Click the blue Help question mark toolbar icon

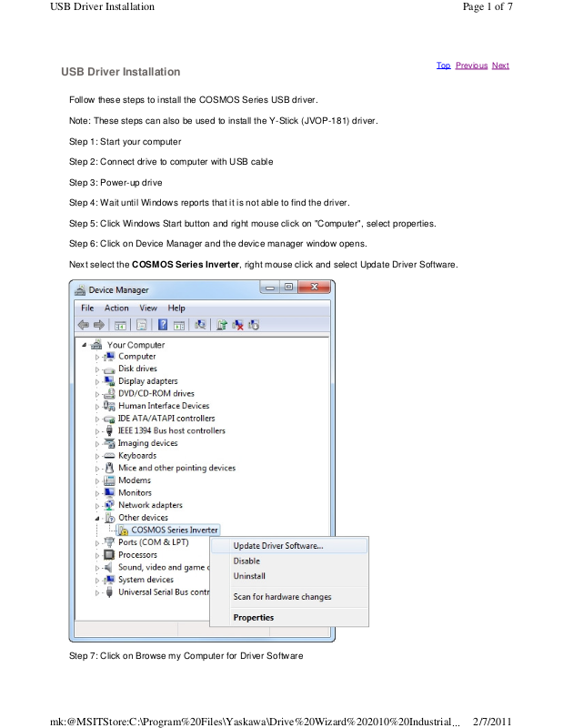(x=163, y=325)
